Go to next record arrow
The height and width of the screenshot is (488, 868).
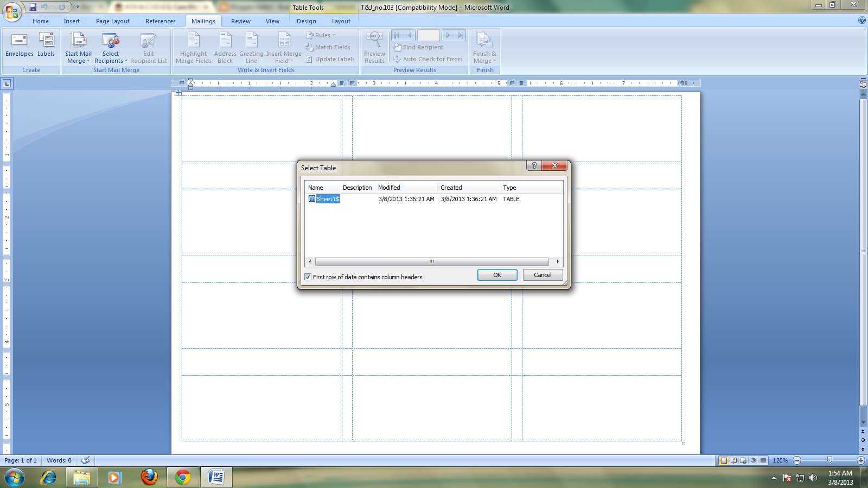pyautogui.click(x=448, y=35)
